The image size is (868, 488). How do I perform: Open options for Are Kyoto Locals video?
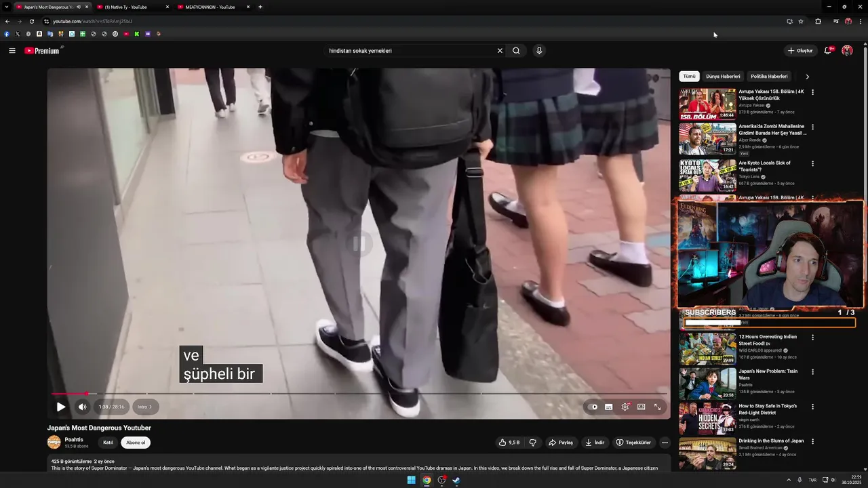tap(812, 163)
